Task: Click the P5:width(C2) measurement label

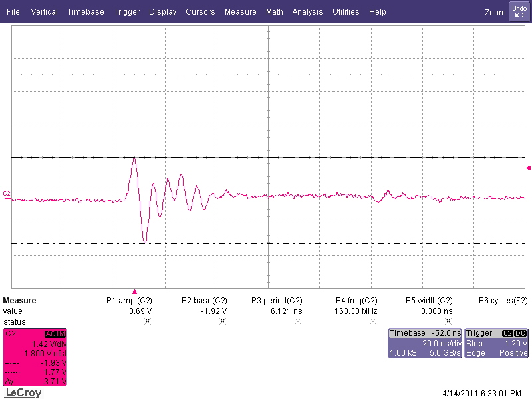Action: (x=429, y=301)
